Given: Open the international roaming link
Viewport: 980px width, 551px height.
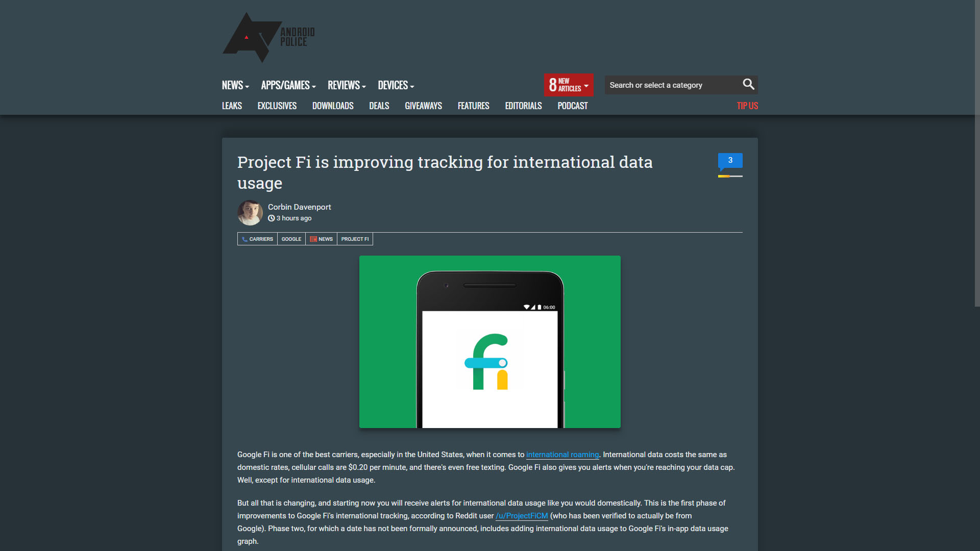Looking at the screenshot, I should [x=562, y=455].
